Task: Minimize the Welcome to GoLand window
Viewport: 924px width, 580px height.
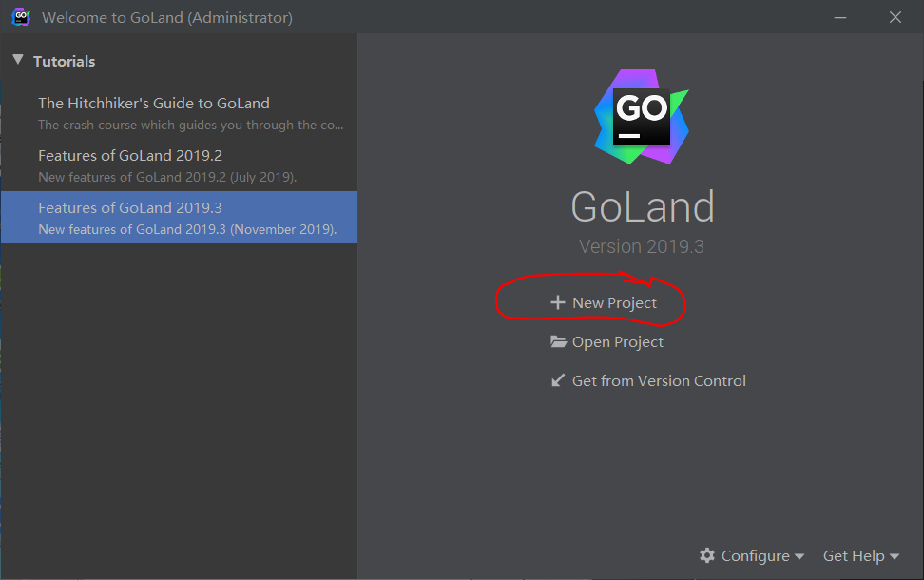Action: (x=840, y=18)
